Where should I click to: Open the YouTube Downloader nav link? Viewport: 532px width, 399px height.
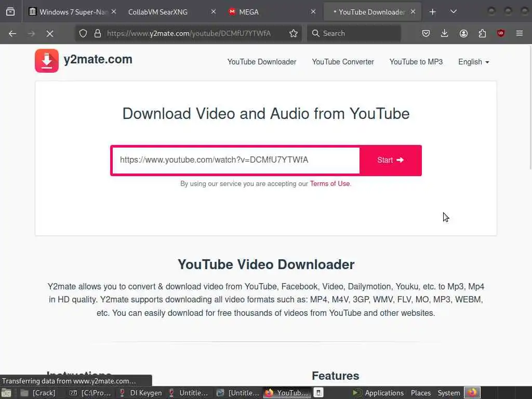click(262, 62)
